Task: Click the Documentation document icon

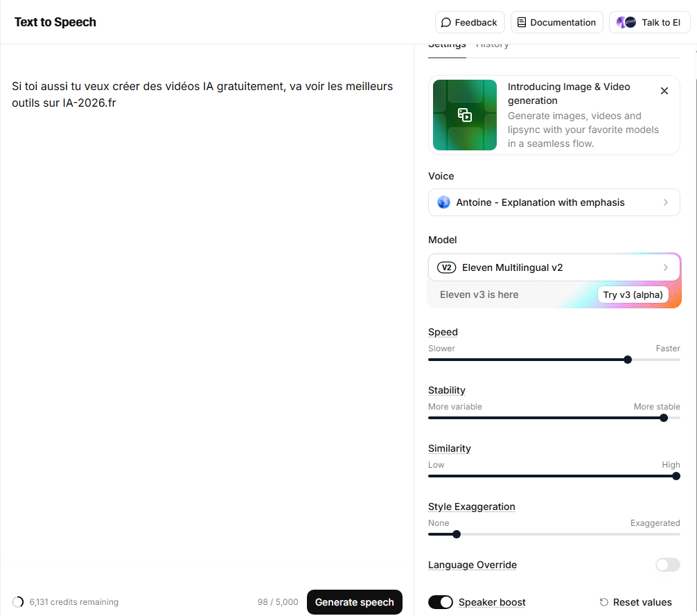Action: 521,22
